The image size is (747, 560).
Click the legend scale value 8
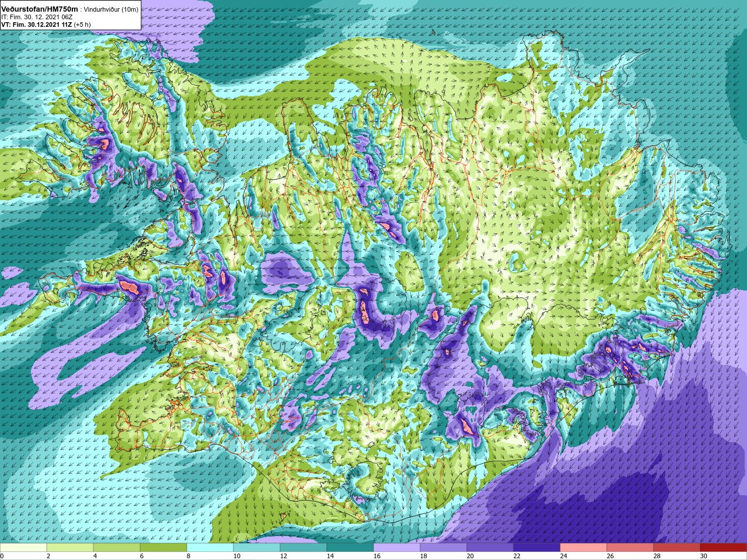coord(190,556)
